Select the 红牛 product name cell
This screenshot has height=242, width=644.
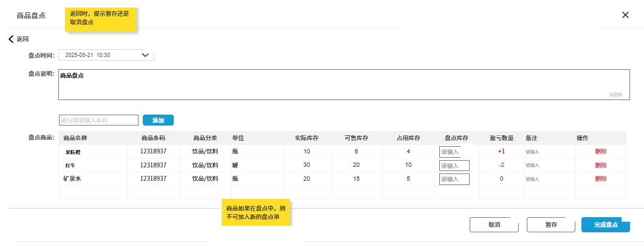click(70, 166)
